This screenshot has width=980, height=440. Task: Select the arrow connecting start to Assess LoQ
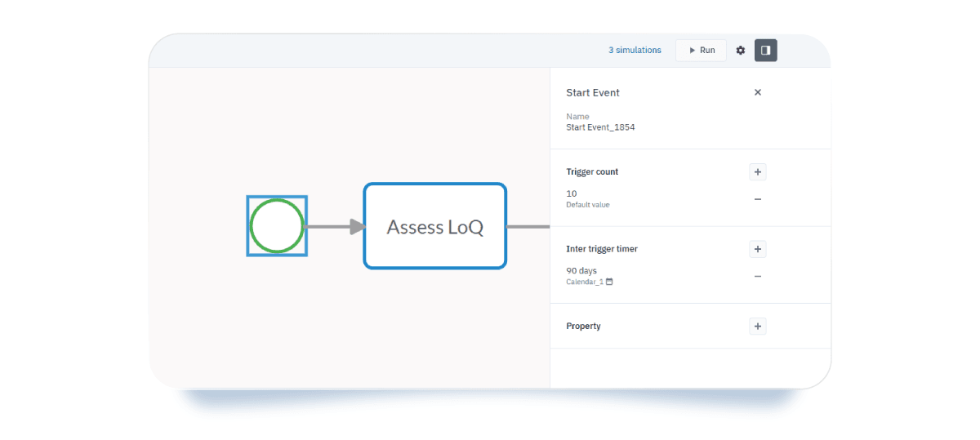pyautogui.click(x=335, y=226)
